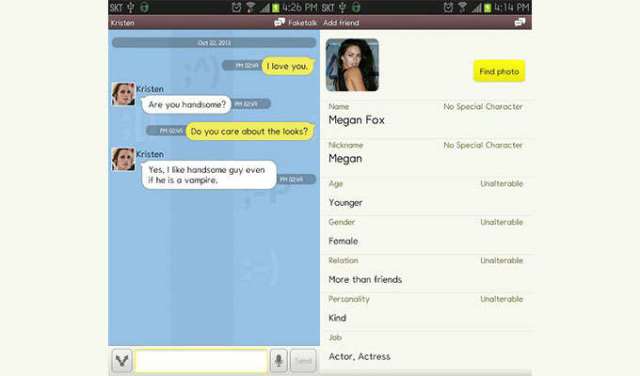Focus the chat message input field

pos(201,361)
